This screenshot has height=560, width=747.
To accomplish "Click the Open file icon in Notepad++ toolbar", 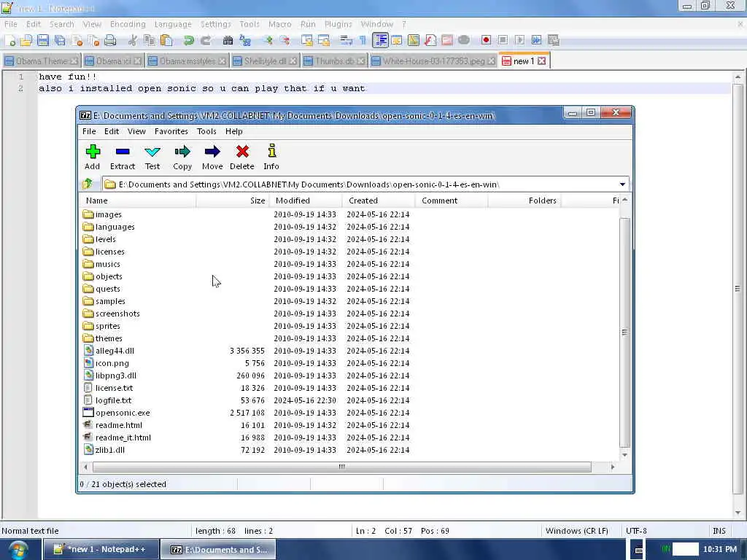I will [x=26, y=41].
